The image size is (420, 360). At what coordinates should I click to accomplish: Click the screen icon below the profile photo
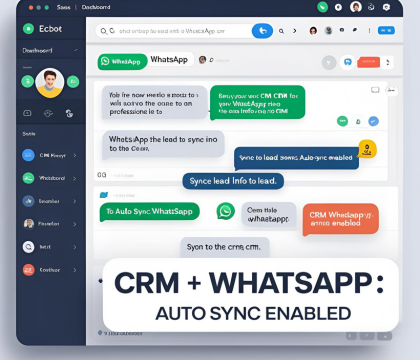(x=27, y=113)
